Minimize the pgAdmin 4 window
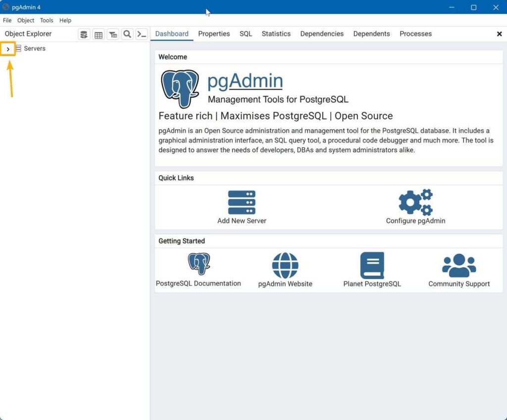The image size is (507, 420). (452, 7)
